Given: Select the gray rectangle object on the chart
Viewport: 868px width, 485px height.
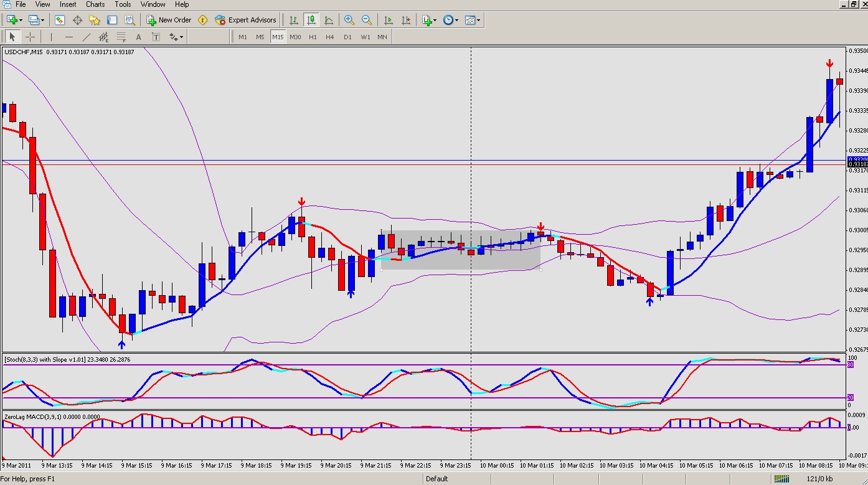Looking at the screenshot, I should 460,250.
